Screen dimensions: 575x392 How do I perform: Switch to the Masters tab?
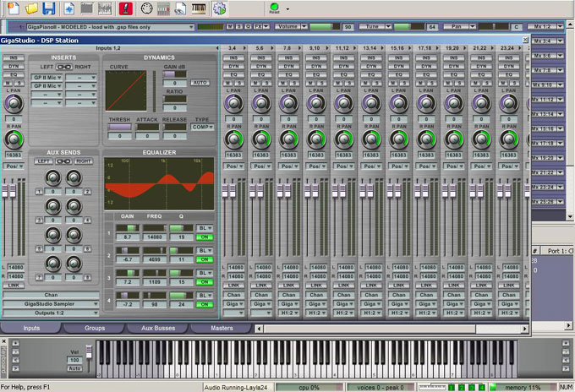click(222, 328)
